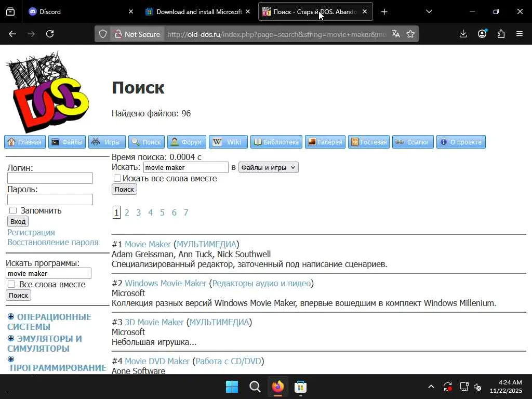Reload the current page

click(50, 34)
